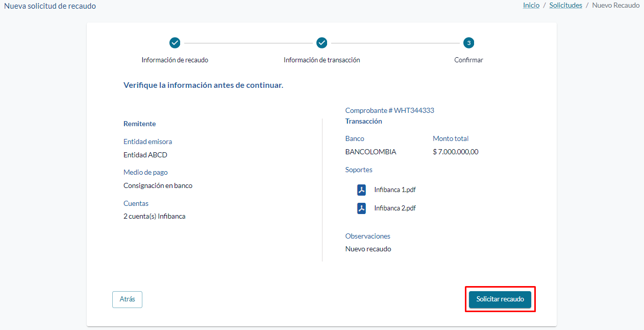Click the Monto total label
Screen dimensions: 644x330
pyautogui.click(x=451, y=138)
